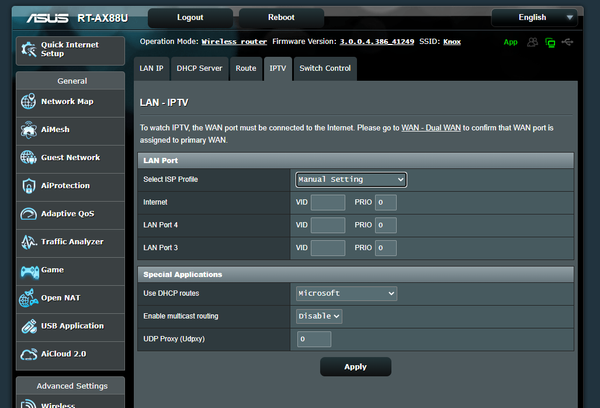Click the guest network users status icon
600x408 pixels.
click(x=532, y=43)
